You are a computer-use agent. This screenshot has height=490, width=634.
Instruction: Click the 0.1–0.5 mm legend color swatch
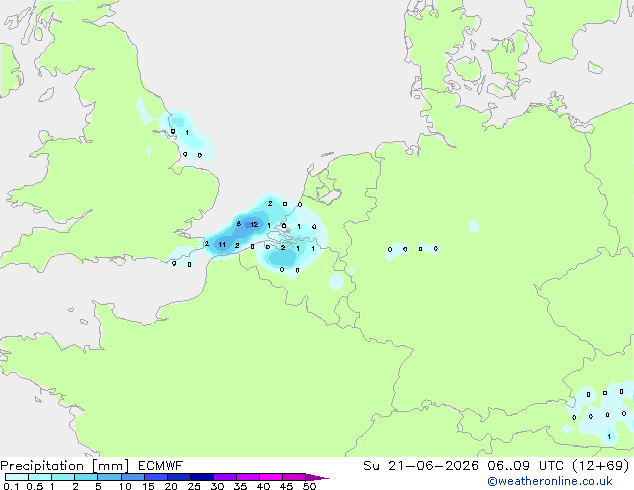point(17,477)
